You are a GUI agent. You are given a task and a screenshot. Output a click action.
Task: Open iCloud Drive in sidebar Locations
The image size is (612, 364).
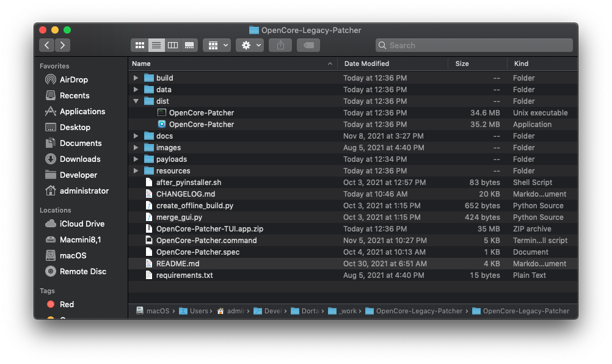click(x=82, y=224)
